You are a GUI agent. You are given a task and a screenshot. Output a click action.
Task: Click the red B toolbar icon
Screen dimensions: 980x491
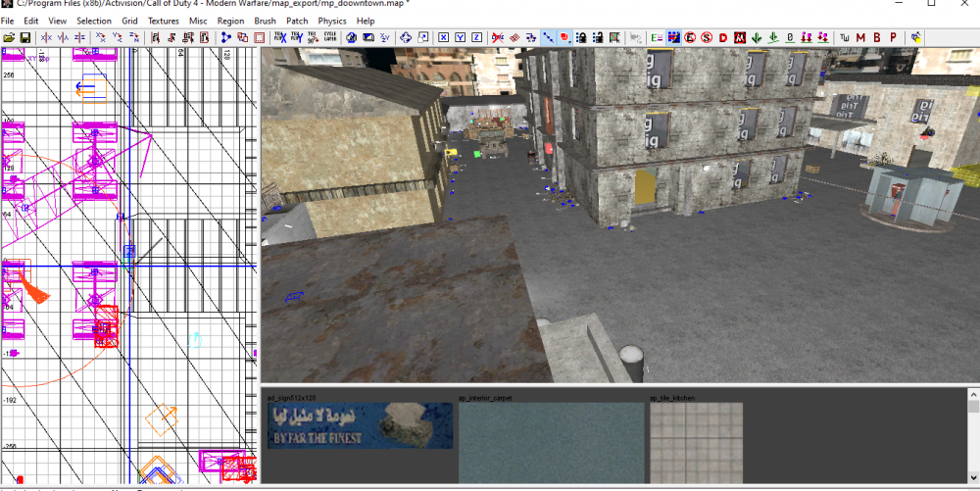coord(876,37)
